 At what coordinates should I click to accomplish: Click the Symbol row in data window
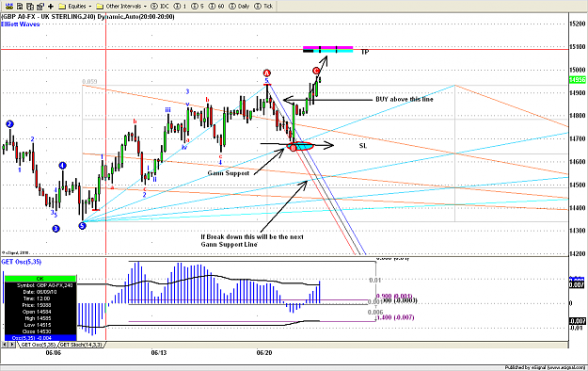[x=40, y=285]
